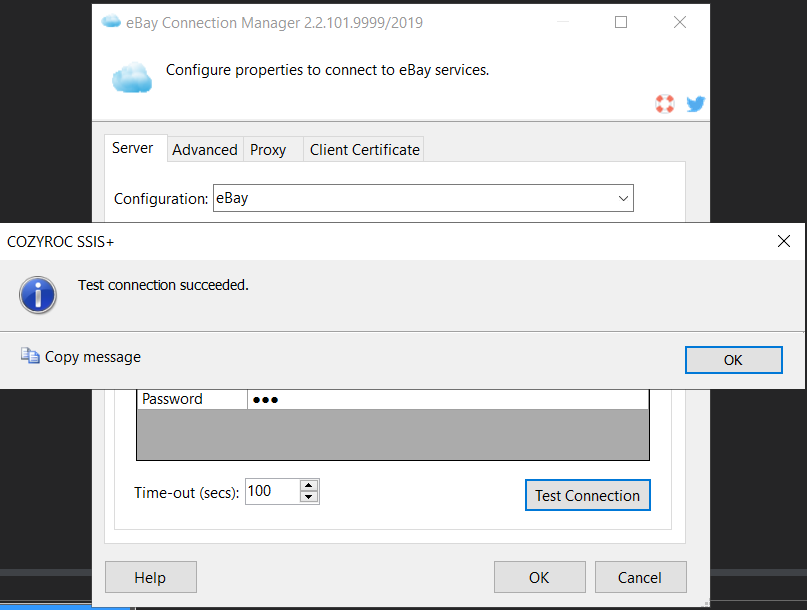
Task: Click the Password value field
Action: 448,399
